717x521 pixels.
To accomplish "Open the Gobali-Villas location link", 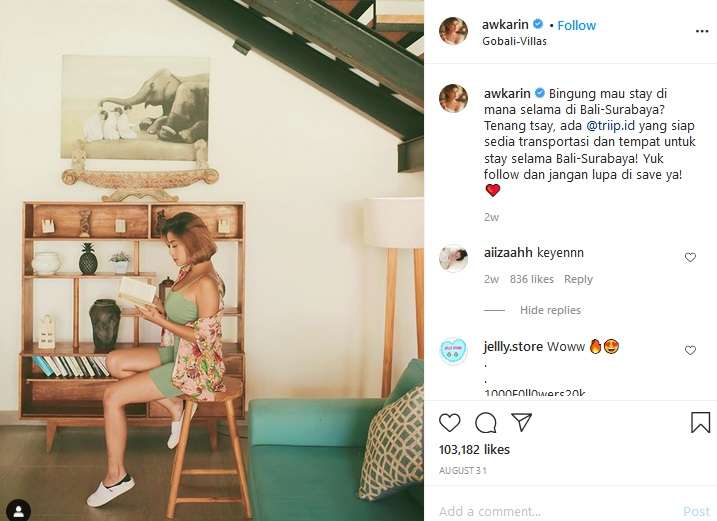I will (514, 41).
